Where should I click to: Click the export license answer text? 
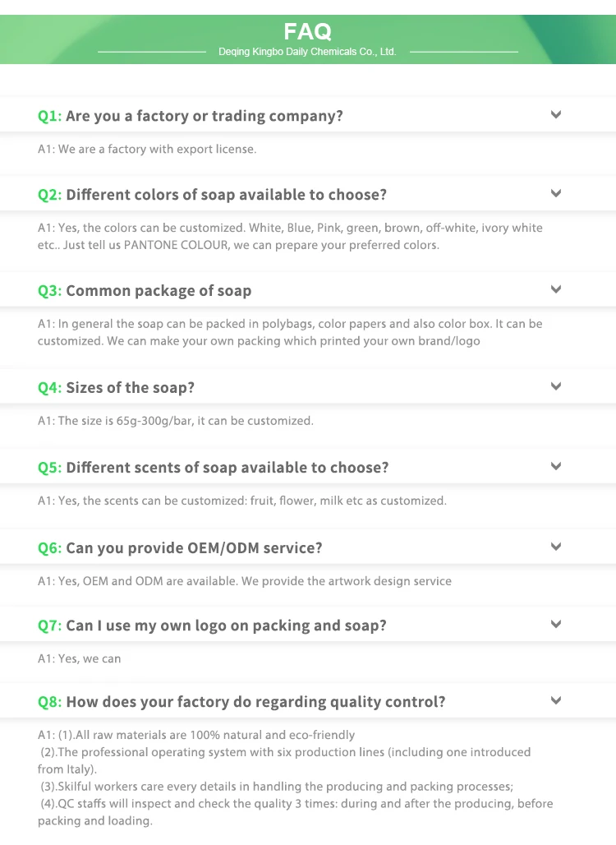147,150
